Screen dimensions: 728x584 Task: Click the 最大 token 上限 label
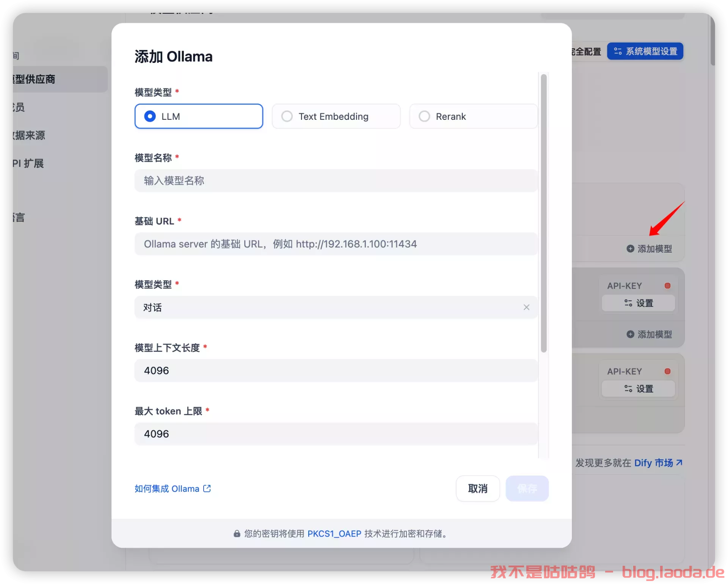click(x=168, y=411)
